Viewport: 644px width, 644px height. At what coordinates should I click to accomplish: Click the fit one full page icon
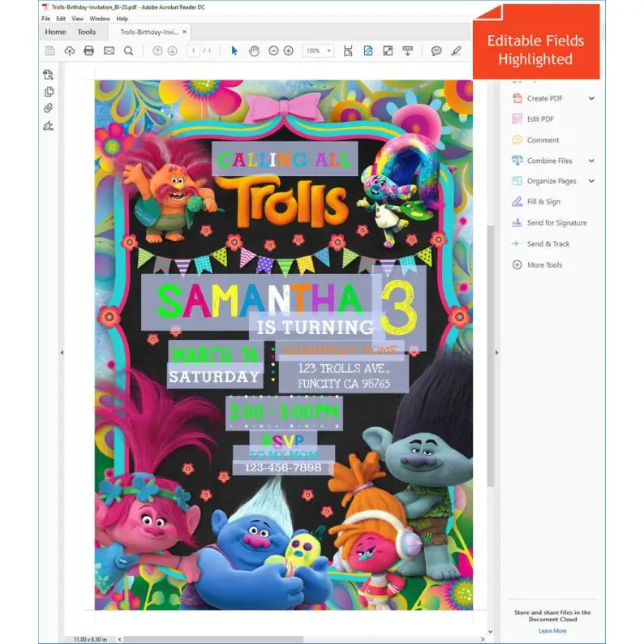coord(368,50)
